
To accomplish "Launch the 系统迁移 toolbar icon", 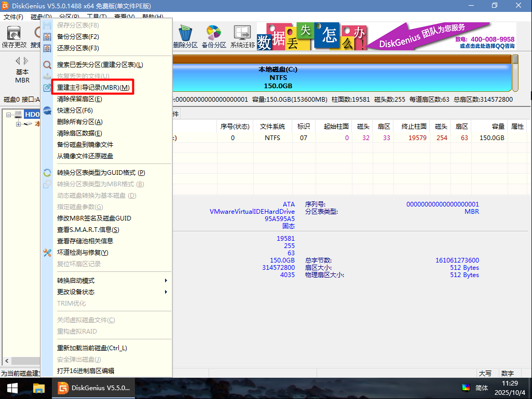I will 242,33.
